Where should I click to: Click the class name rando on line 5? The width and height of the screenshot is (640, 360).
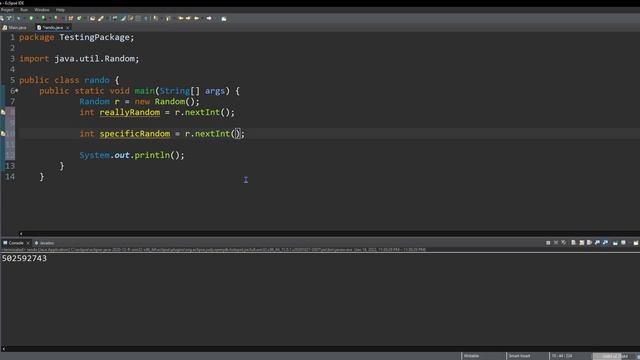click(x=97, y=80)
